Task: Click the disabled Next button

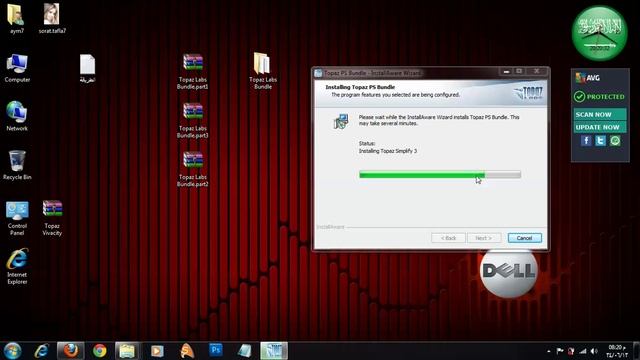Action: 483,238
